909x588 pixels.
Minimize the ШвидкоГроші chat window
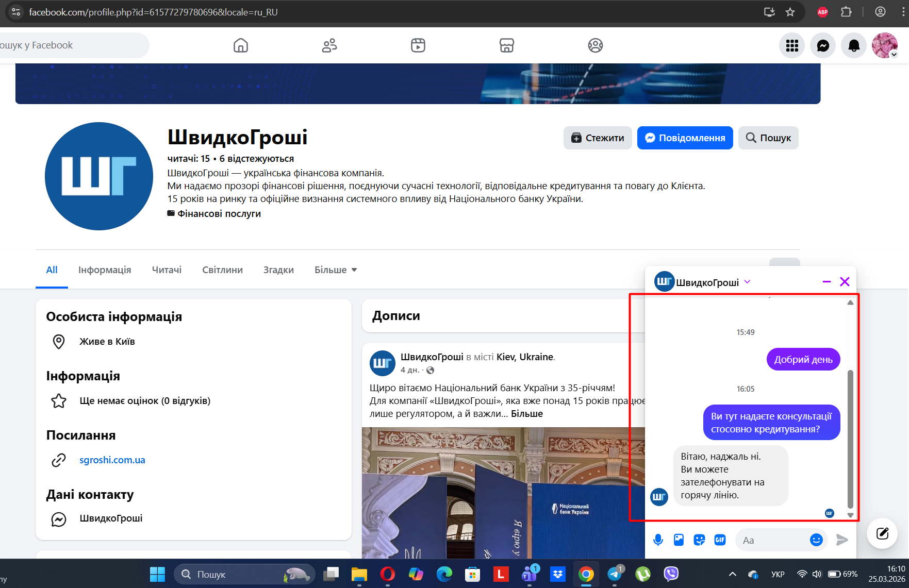(x=827, y=281)
